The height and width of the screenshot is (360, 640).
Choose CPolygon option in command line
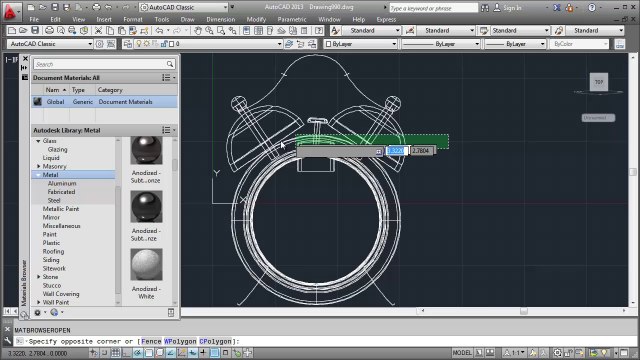(215, 341)
